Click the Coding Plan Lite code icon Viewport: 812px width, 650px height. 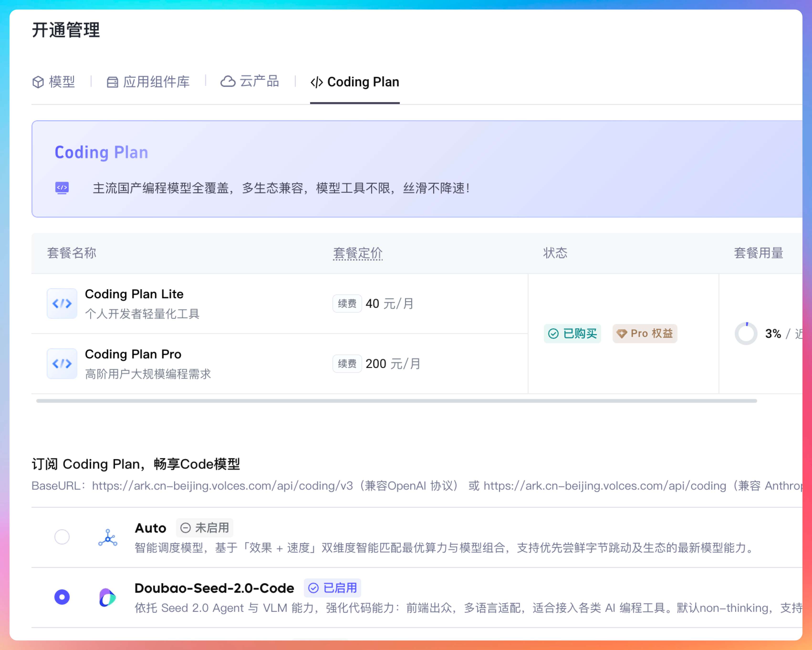(62, 303)
